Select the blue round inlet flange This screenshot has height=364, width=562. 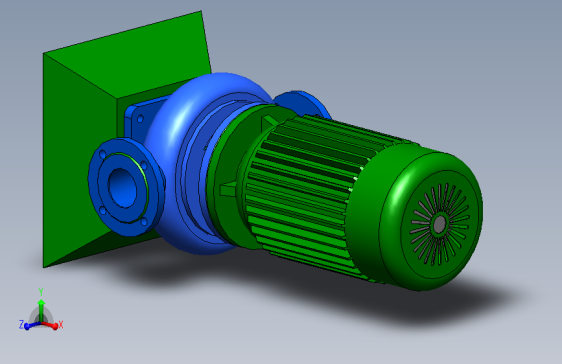126,187
